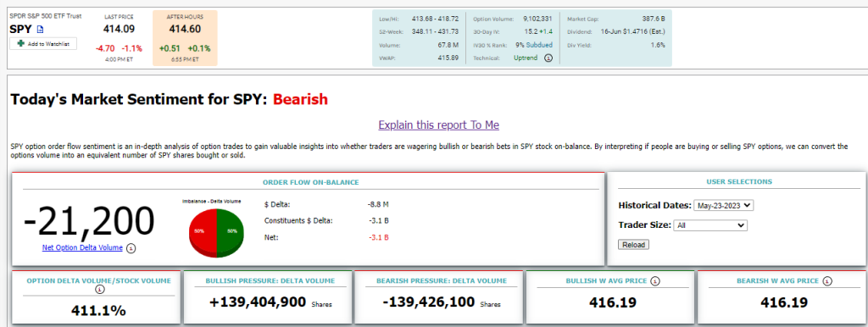The height and width of the screenshot is (327, 868).
Task: Click the Subdued IV30 rank label
Action: click(x=539, y=45)
